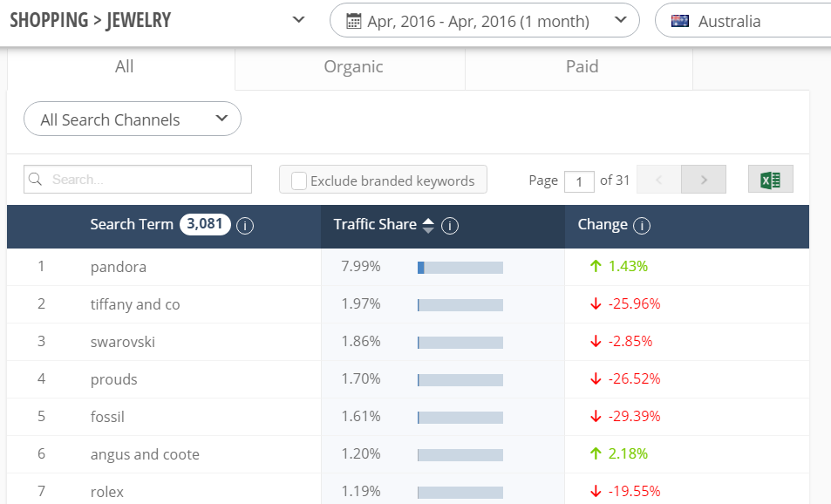Sort by Change column header
The width and height of the screenshot is (831, 504).
[x=603, y=225]
